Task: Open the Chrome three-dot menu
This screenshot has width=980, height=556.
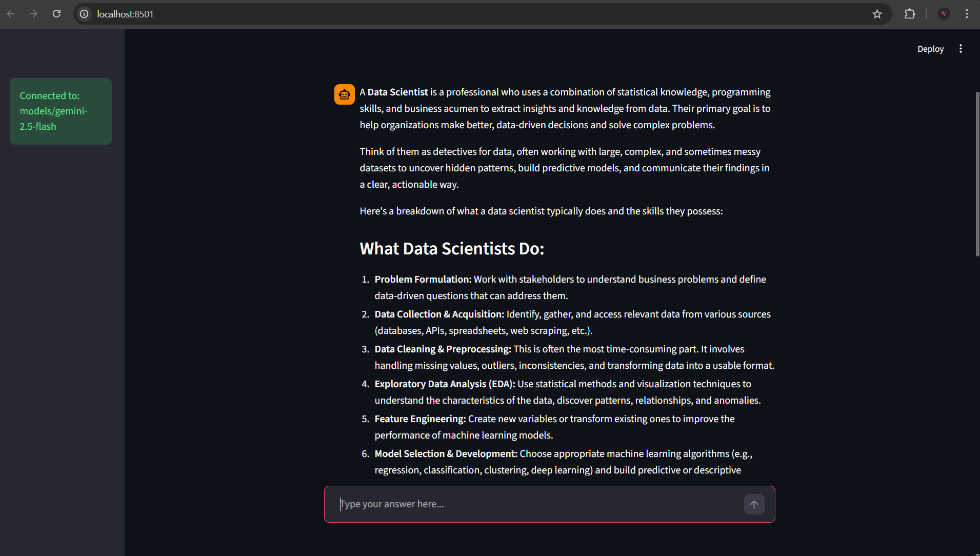Action: 967,14
